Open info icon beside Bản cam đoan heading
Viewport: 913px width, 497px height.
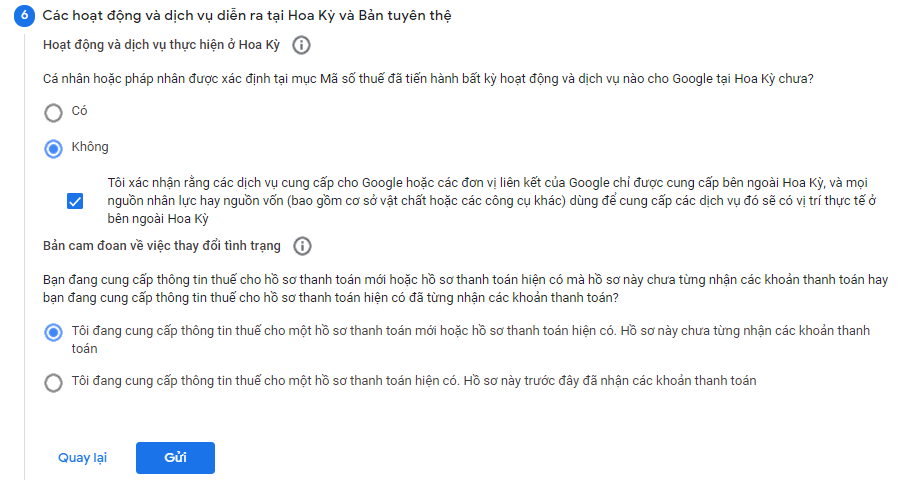303,246
